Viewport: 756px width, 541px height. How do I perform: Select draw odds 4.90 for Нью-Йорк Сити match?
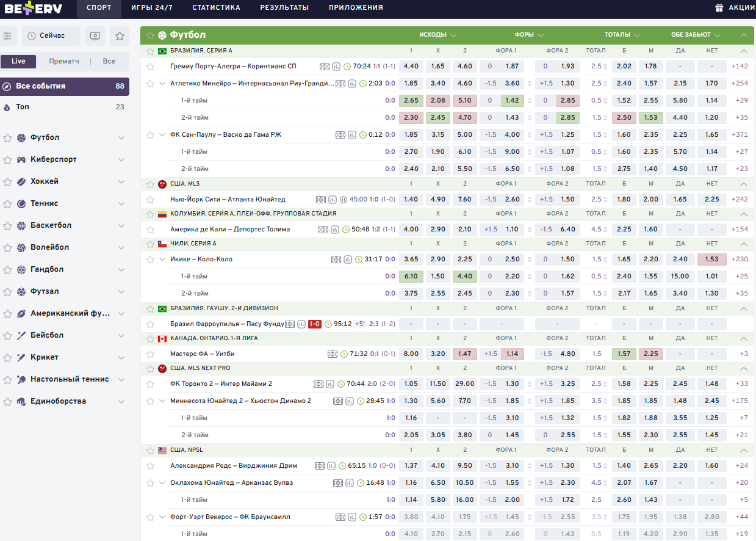point(438,199)
